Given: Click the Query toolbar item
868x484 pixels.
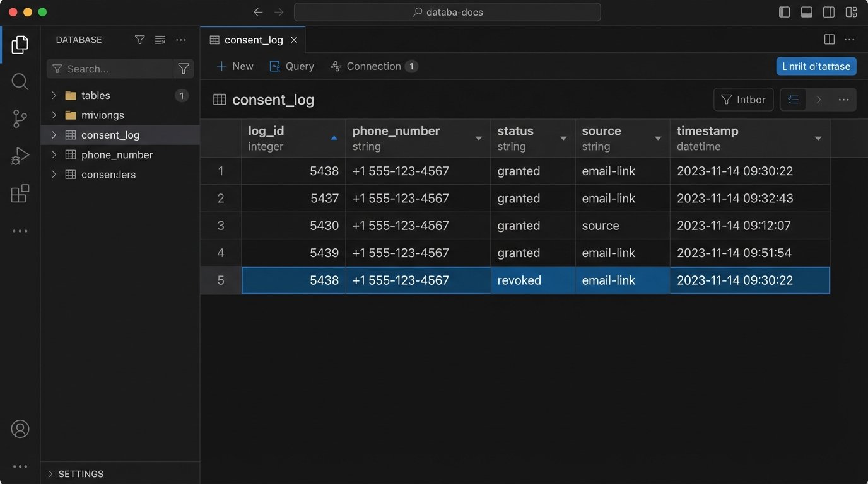Looking at the screenshot, I should click(291, 66).
